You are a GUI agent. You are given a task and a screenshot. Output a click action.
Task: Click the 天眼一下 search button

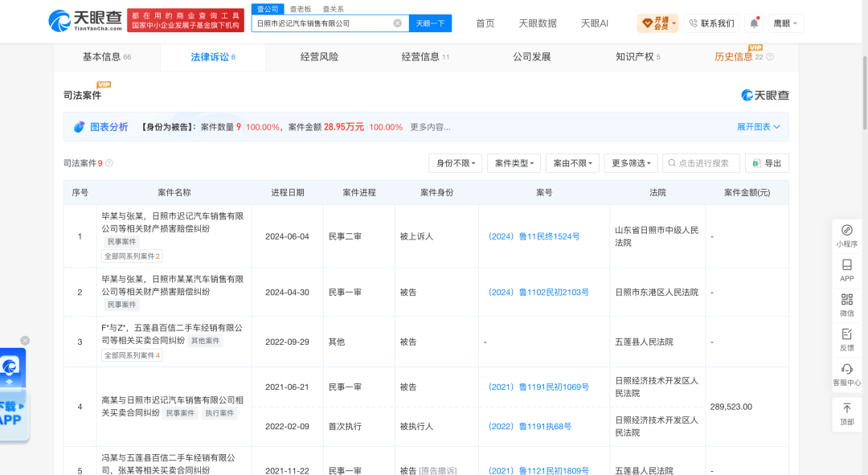click(430, 23)
